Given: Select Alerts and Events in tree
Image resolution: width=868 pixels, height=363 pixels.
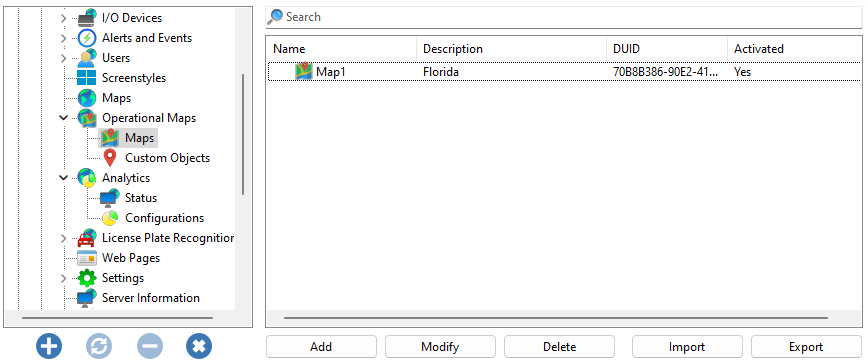Looking at the screenshot, I should (x=147, y=38).
